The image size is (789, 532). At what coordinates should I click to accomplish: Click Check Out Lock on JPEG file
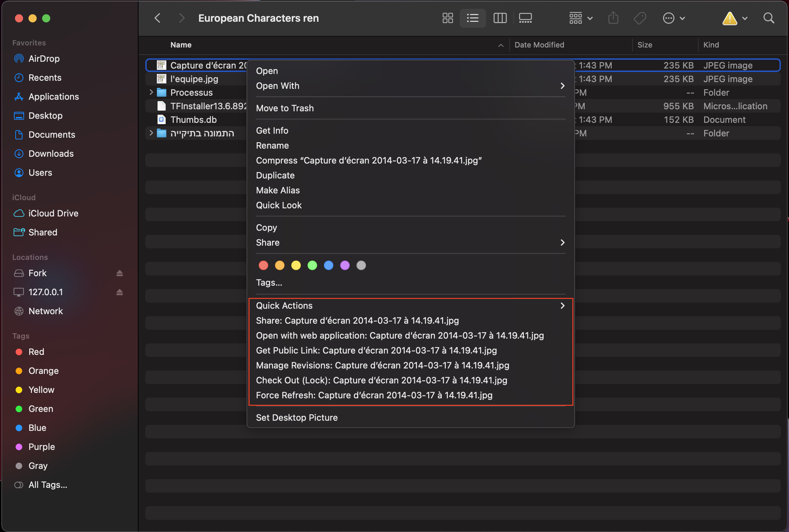point(381,380)
